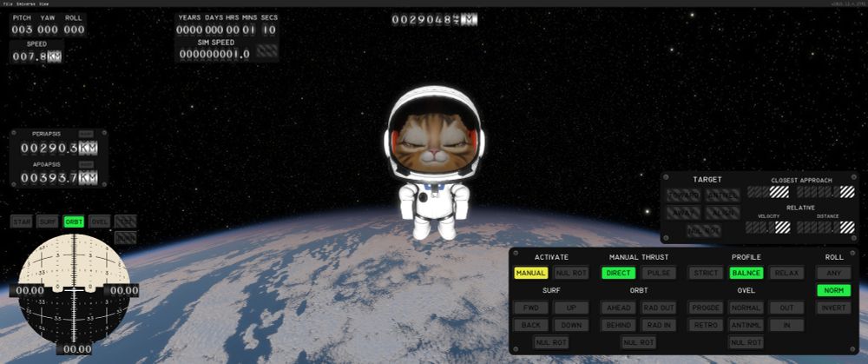Select RAD OUT orientation
Image resolution: width=868 pixels, height=364 pixels.
point(659,308)
